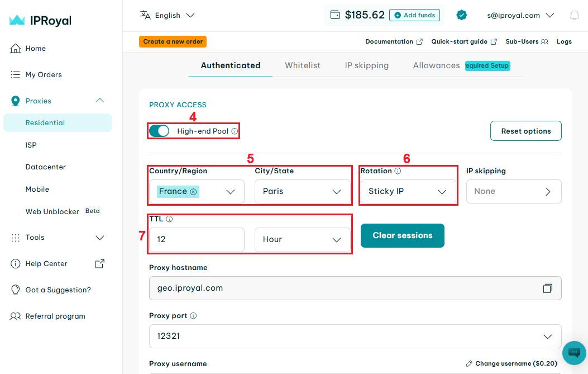Remove France tag with the x icon
Screen dimensions: 588x374
tap(193, 192)
